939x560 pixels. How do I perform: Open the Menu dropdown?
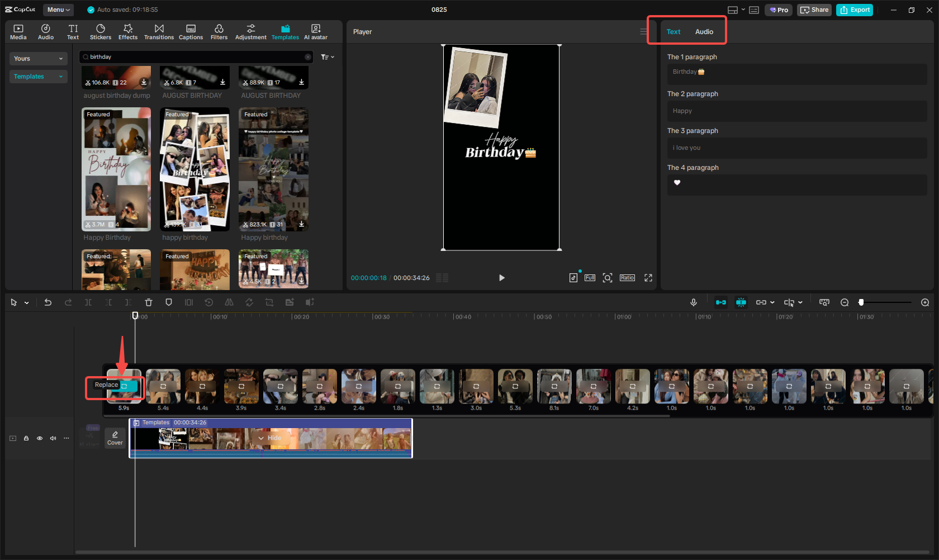point(58,10)
